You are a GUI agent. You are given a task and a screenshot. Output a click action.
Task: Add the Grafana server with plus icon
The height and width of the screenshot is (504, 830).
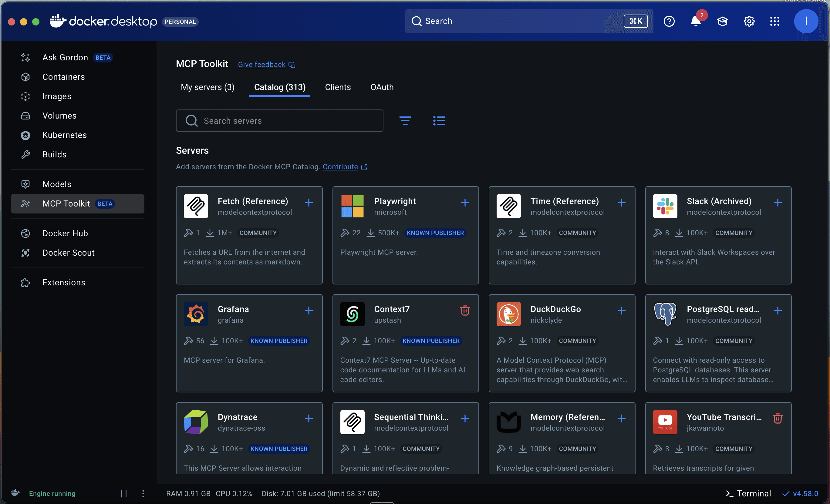tap(309, 311)
